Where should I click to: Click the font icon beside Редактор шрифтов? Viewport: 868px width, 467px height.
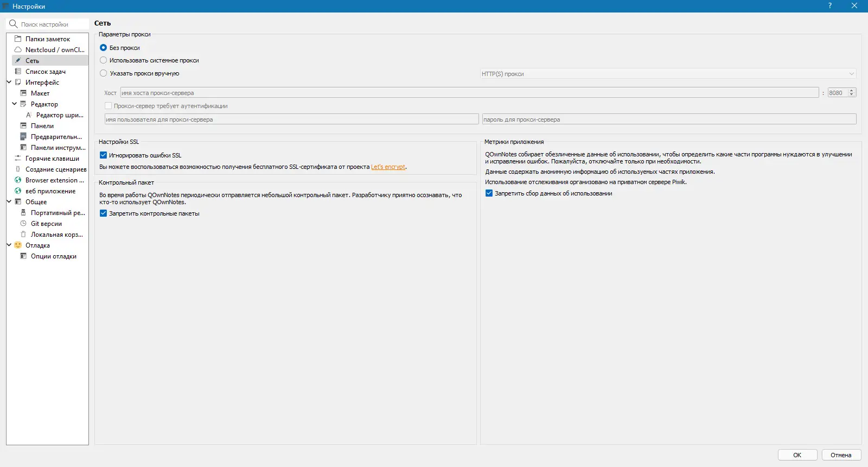tap(29, 115)
